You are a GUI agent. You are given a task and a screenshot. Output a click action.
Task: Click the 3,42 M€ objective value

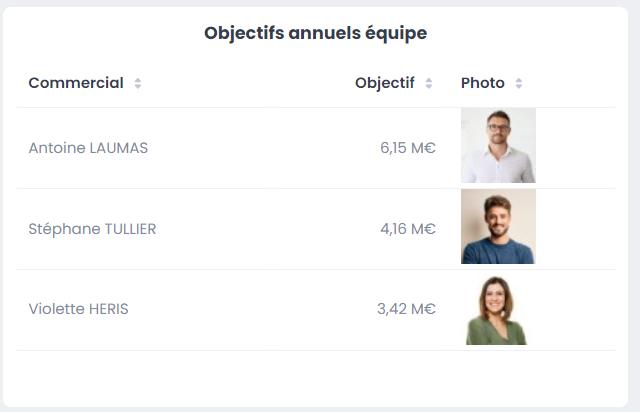tap(406, 309)
